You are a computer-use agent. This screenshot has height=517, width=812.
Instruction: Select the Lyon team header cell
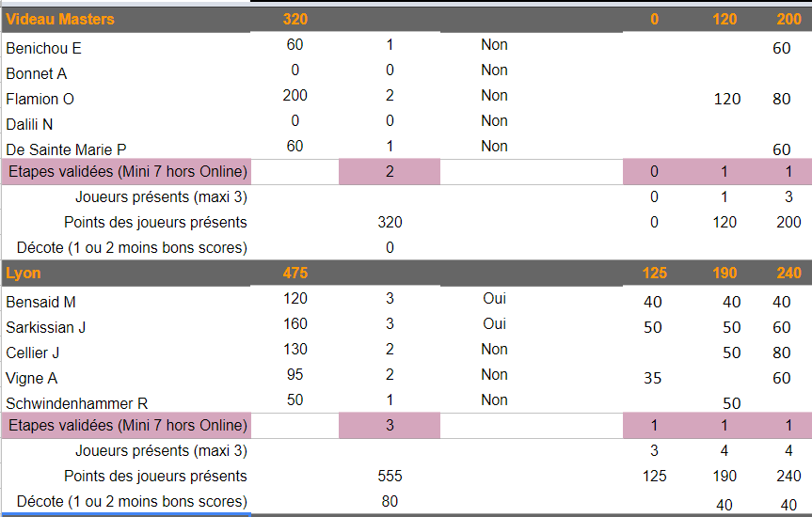(126, 274)
